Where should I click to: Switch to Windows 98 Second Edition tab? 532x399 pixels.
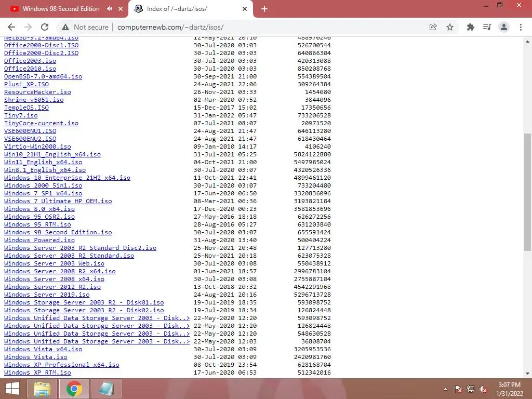[x=61, y=9]
